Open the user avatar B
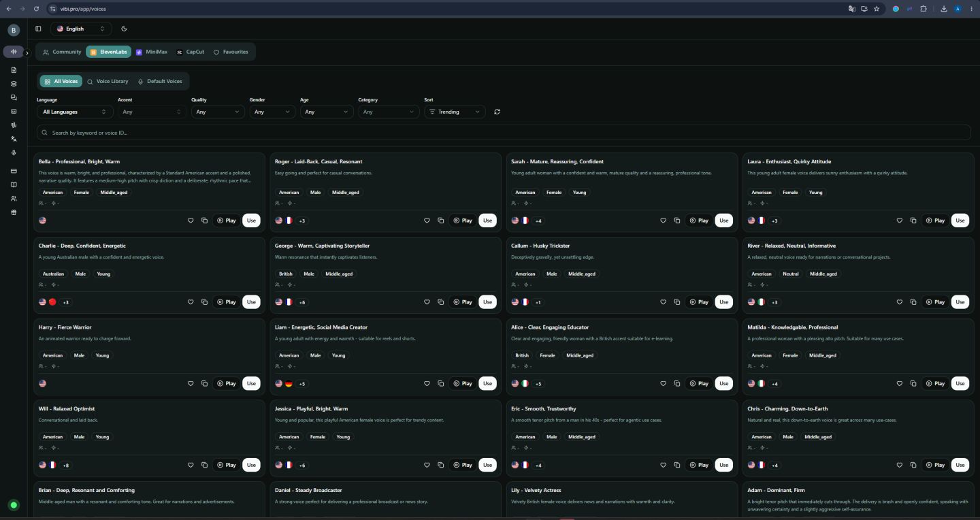 14,30
